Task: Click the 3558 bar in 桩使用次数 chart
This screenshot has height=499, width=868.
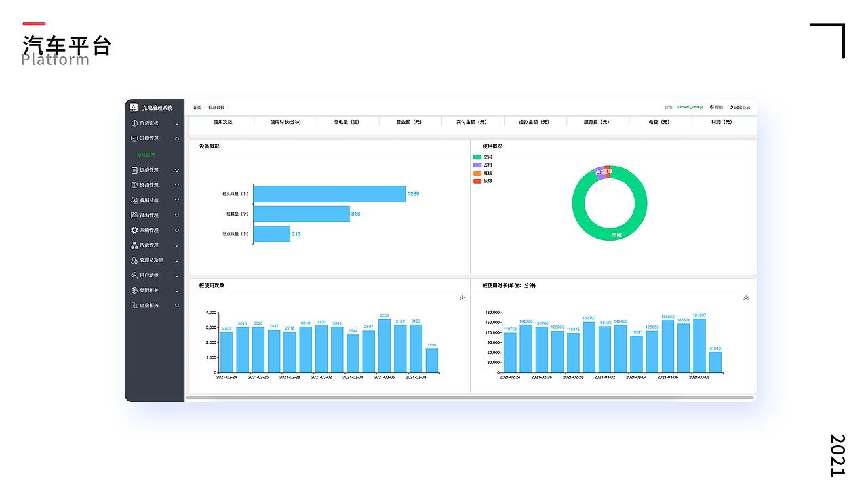Action: pyautogui.click(x=384, y=346)
